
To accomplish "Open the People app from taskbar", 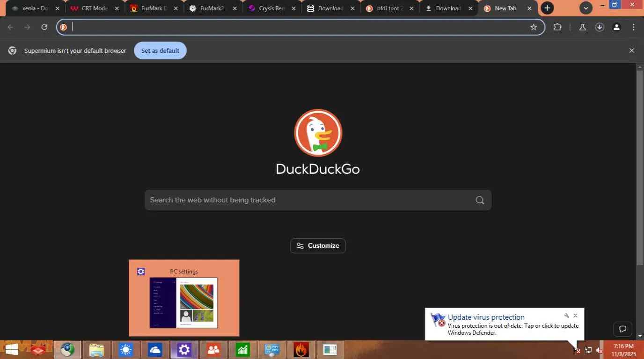I will point(213,350).
